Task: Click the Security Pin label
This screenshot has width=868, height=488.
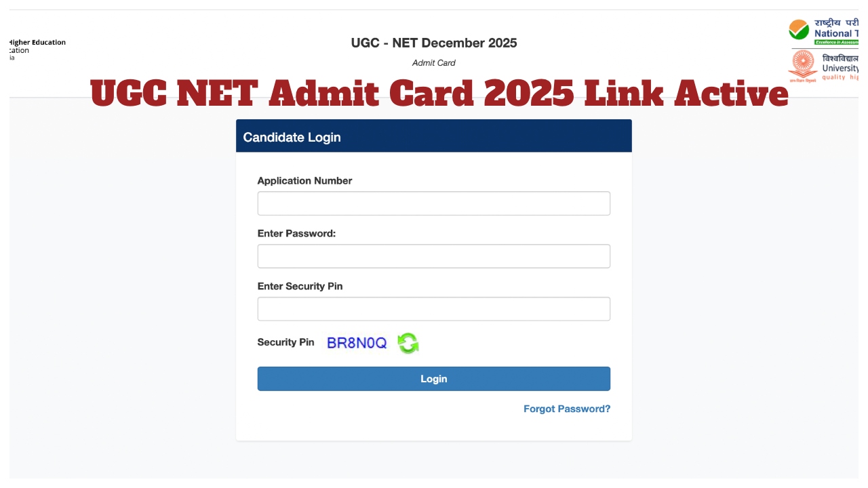Action: (285, 342)
